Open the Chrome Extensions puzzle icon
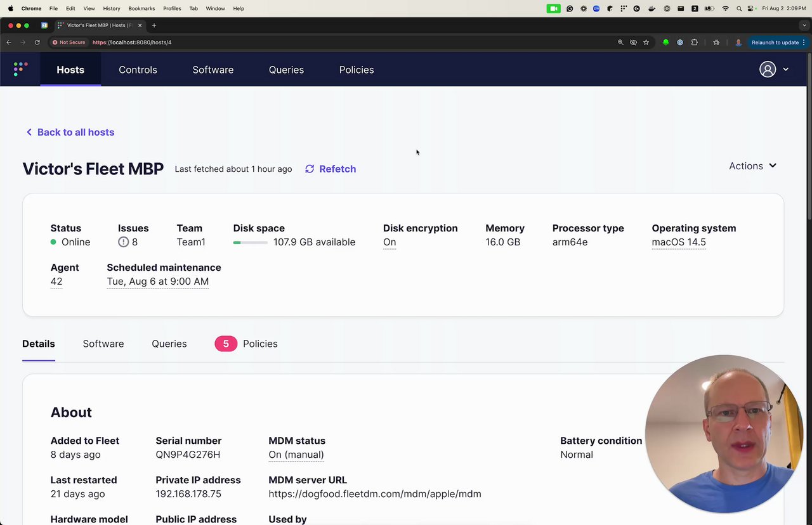This screenshot has width=812, height=525. 695,42
